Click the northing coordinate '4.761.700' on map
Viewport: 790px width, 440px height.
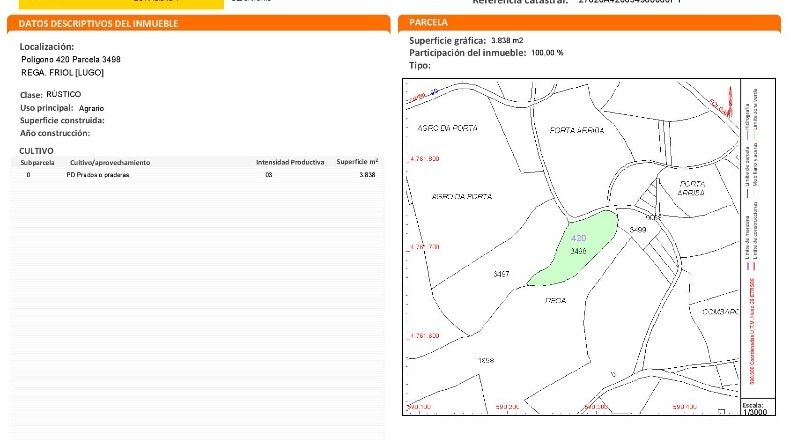click(x=424, y=247)
